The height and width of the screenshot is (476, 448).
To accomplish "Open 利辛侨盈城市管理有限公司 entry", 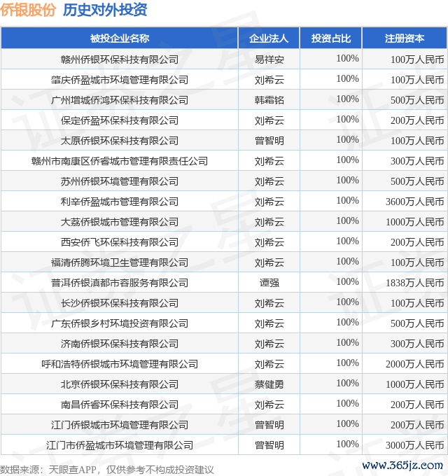I will pyautogui.click(x=120, y=202).
